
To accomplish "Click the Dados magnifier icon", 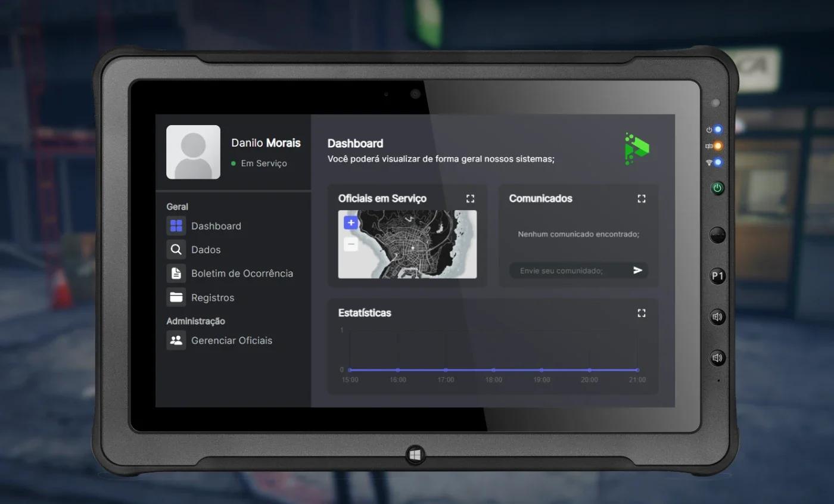I will [176, 250].
